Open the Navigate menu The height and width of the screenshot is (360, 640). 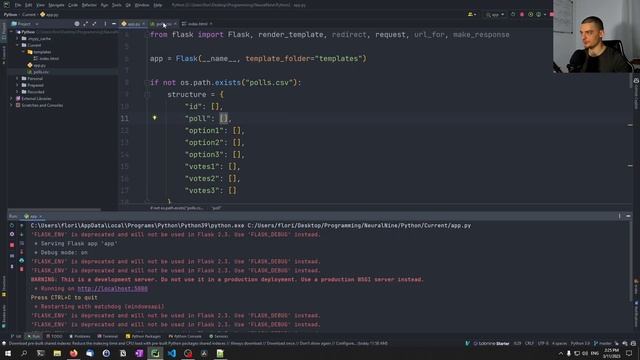pos(56,5)
